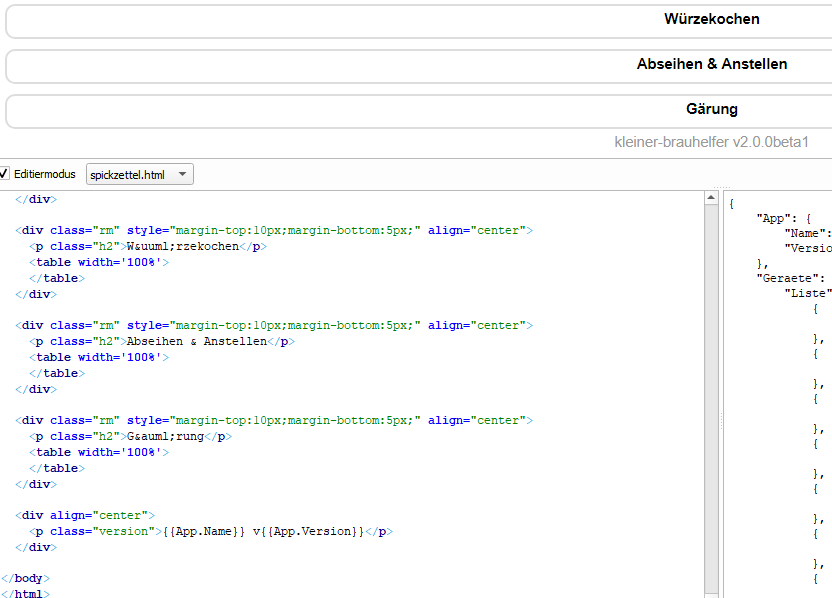
Task: Toggle the Editiermodus checkbox
Action: (5, 174)
